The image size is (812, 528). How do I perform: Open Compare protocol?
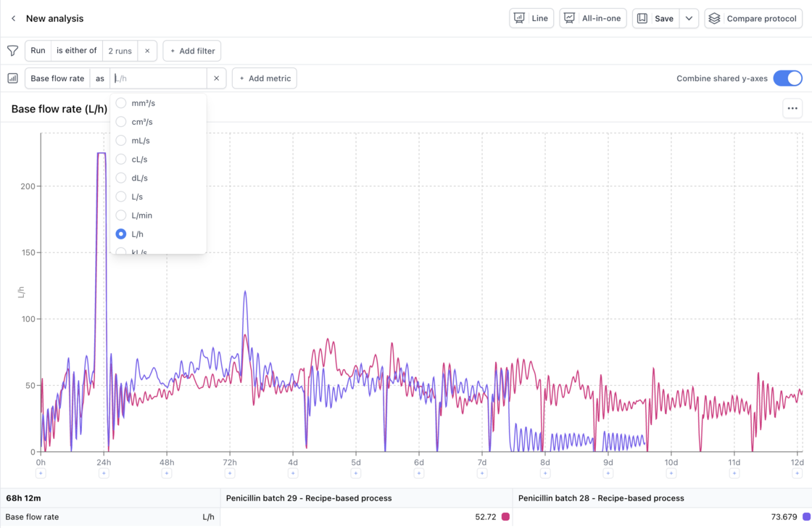click(753, 18)
